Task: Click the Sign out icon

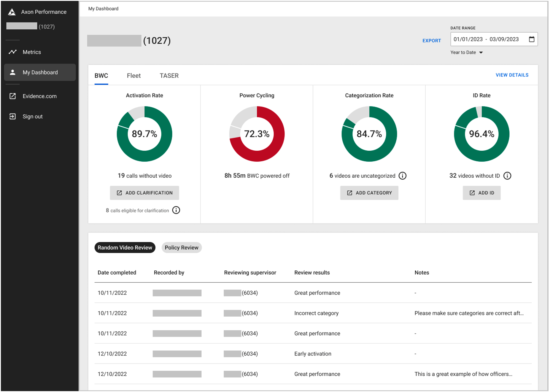Action: click(x=12, y=117)
